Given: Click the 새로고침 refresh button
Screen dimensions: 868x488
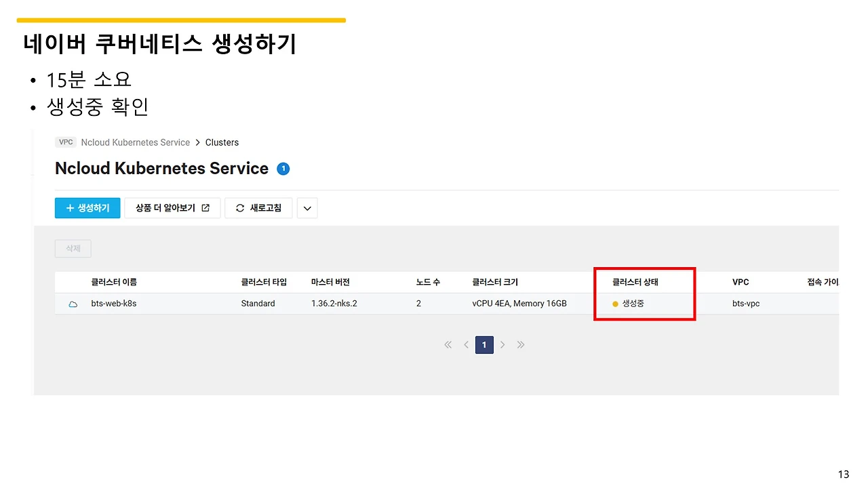Looking at the screenshot, I should click(x=258, y=208).
